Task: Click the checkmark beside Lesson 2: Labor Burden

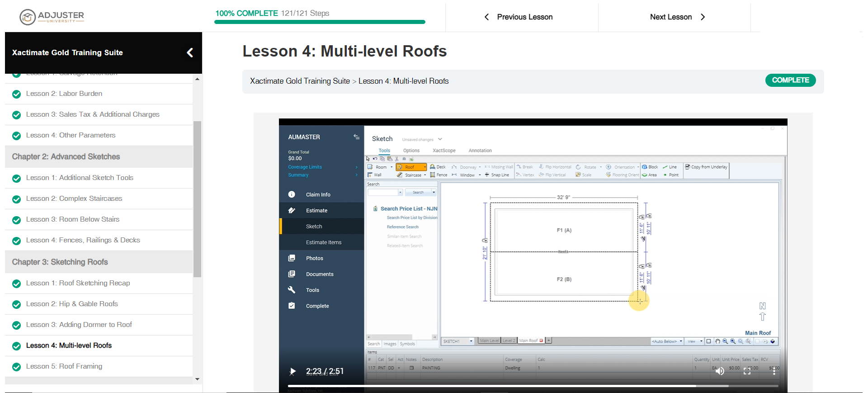Action: coord(17,94)
